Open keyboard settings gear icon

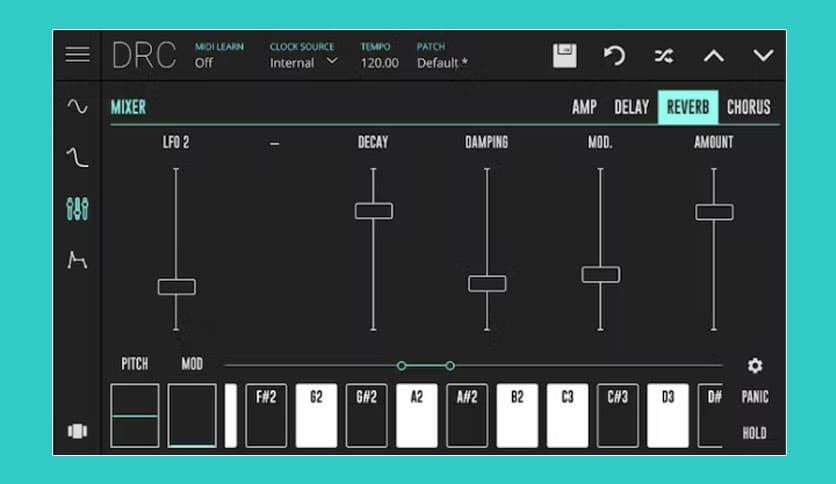pyautogui.click(x=755, y=366)
